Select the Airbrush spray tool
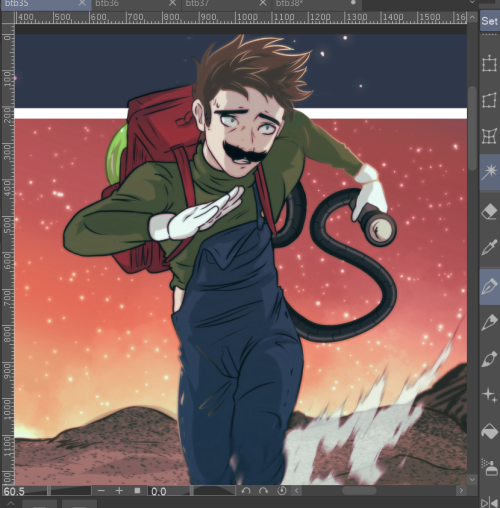The height and width of the screenshot is (508, 500). (489, 467)
